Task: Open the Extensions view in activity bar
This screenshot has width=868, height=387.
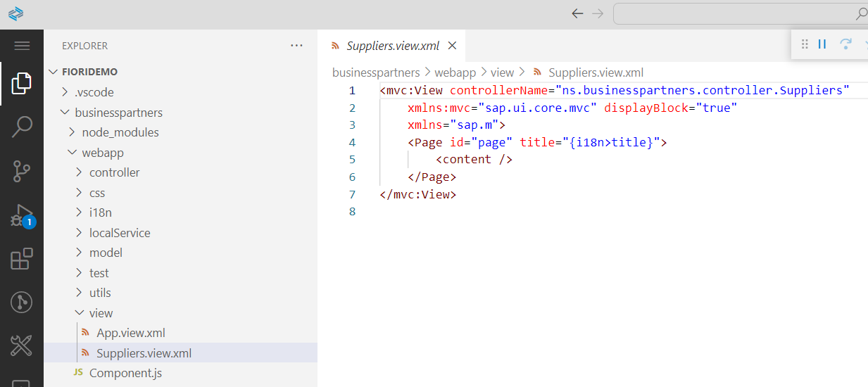Action: point(22,259)
